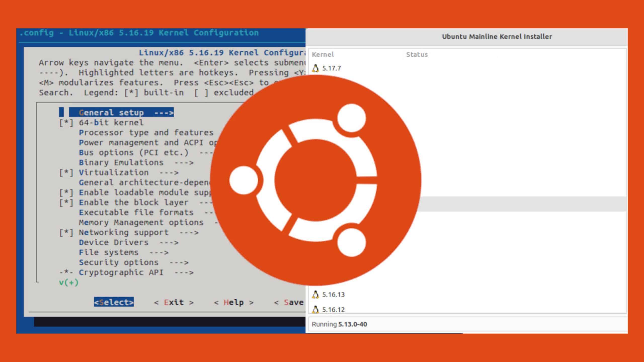644x362 pixels.
Task: Sort by the Status column header
Action: pos(417,55)
